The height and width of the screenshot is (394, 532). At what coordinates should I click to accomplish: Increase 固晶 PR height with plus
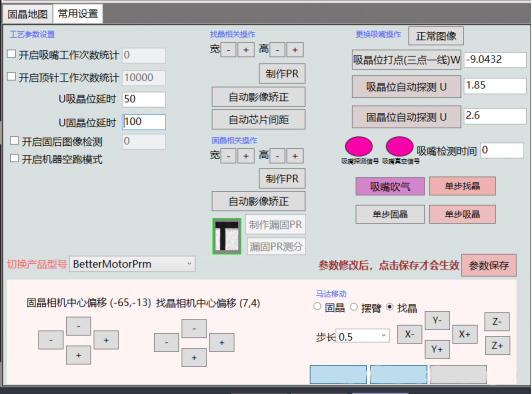[x=295, y=156]
